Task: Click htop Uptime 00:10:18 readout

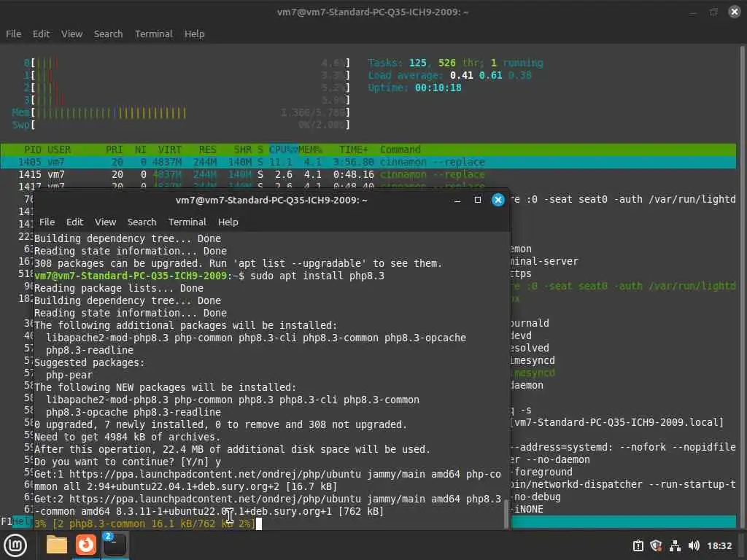Action: pyautogui.click(x=414, y=87)
